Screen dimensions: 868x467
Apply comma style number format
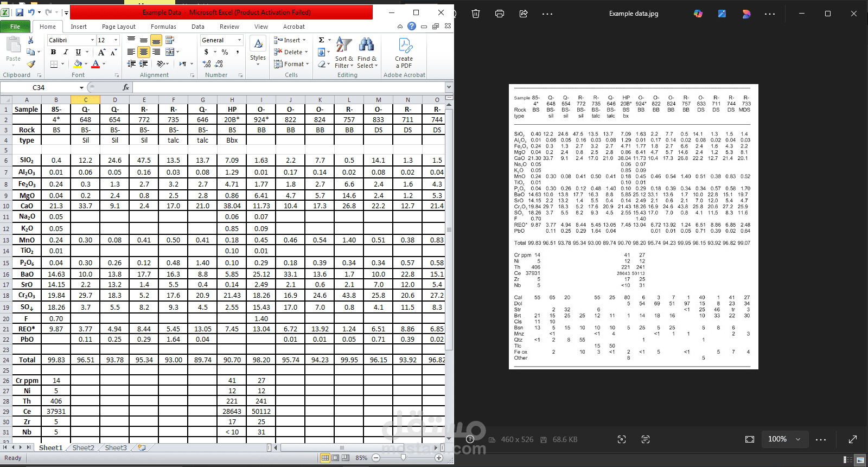(x=237, y=52)
